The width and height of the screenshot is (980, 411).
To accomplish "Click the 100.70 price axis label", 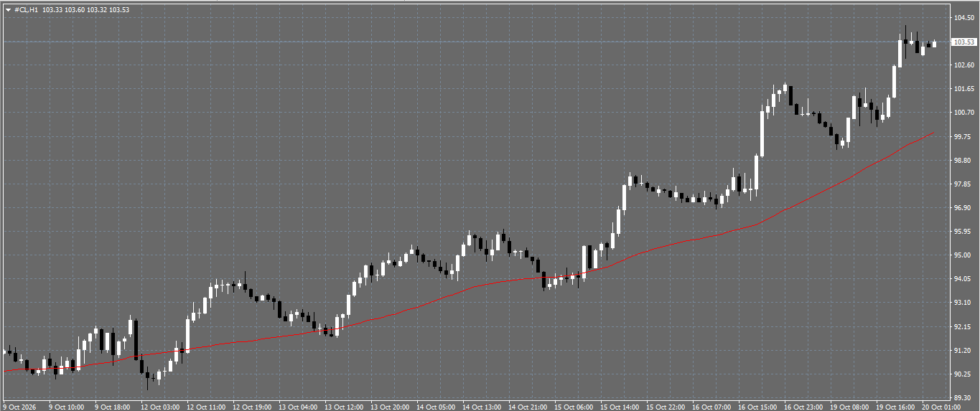I will point(963,113).
